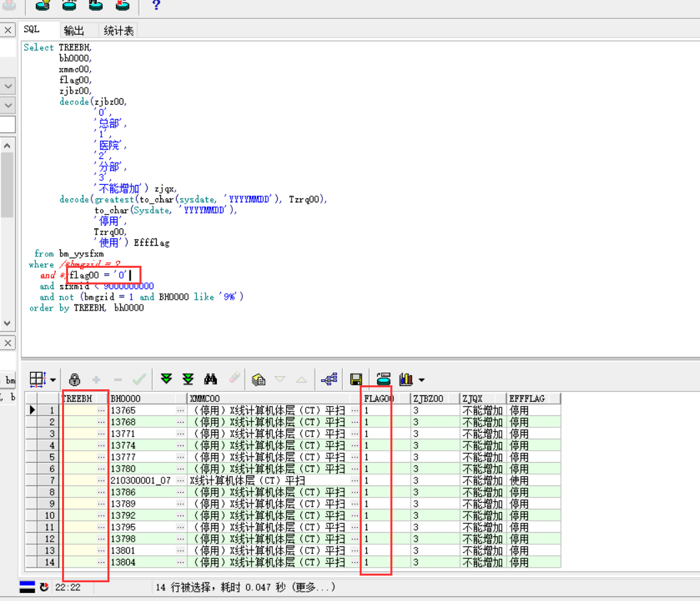Click fetch last page arrow icon
This screenshot has height=601, width=700.
188,379
